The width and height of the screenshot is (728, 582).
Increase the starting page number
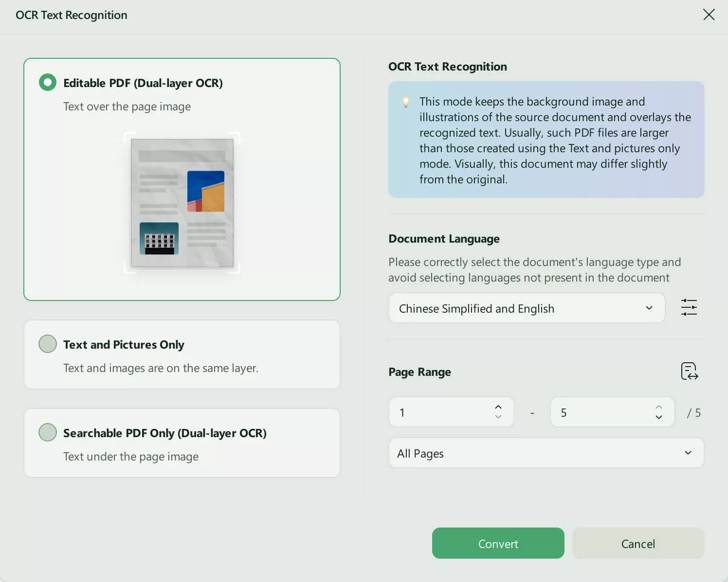pos(498,406)
